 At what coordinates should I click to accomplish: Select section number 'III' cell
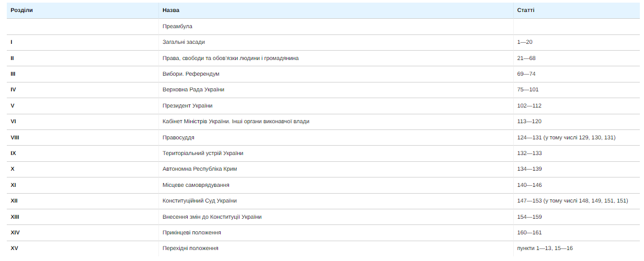[x=83, y=74]
